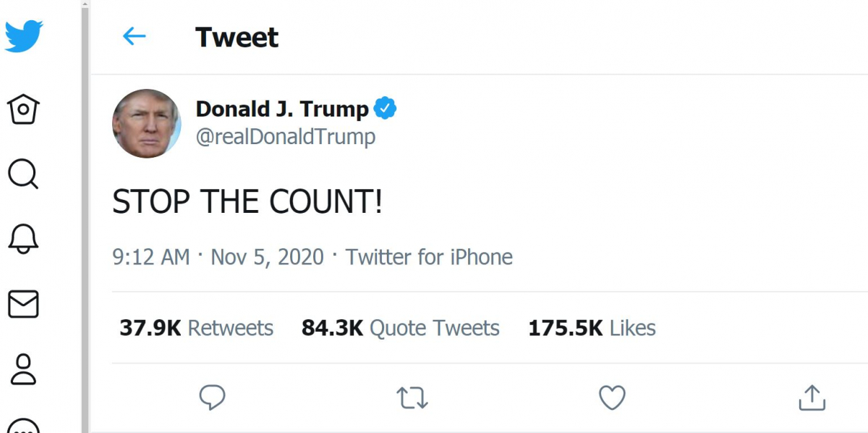Open the Profile person icon
This screenshot has width=868, height=433.
coord(23,369)
